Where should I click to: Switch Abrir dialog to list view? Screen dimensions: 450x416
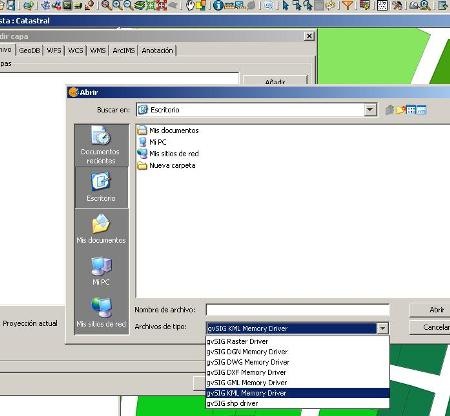coord(411,110)
